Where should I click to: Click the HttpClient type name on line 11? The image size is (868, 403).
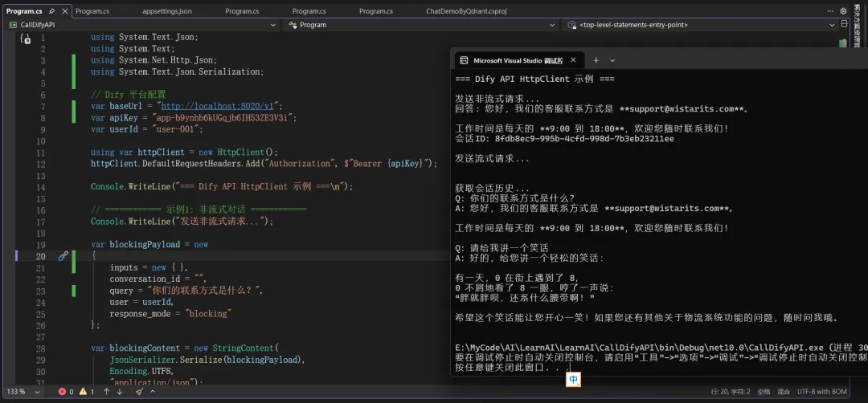(x=241, y=153)
